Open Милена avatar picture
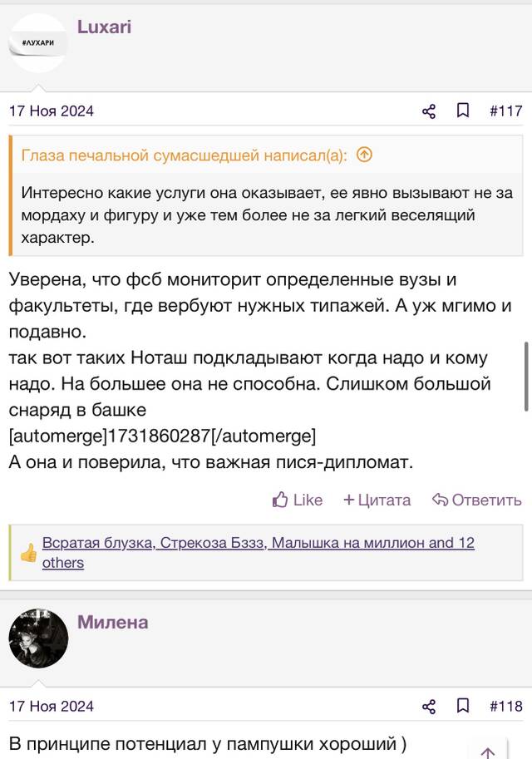The width and height of the screenshot is (532, 759). [38, 638]
